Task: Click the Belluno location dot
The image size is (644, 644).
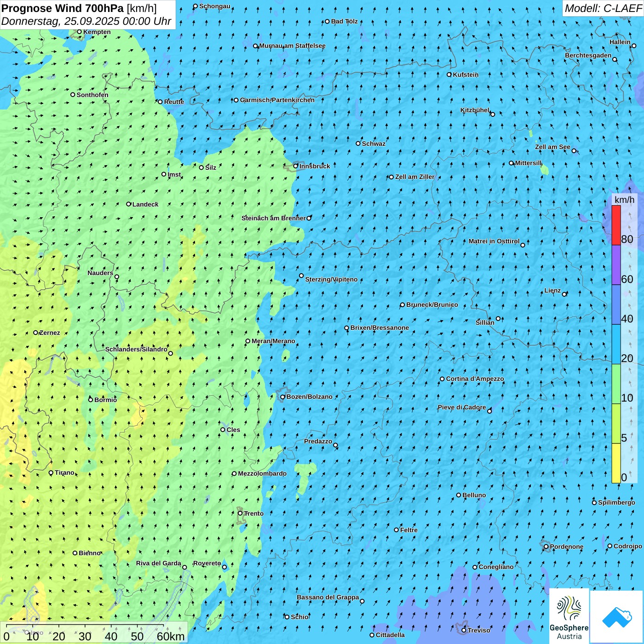Action: point(459,495)
